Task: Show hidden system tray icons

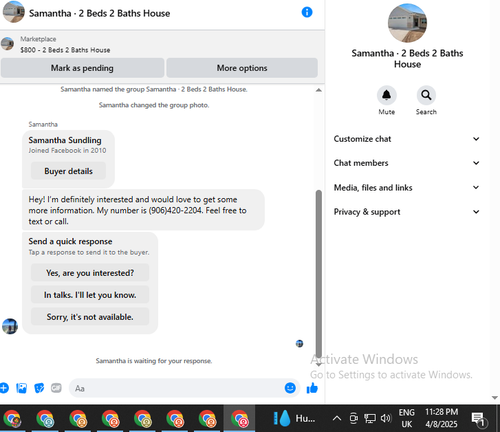Action: pos(337,418)
